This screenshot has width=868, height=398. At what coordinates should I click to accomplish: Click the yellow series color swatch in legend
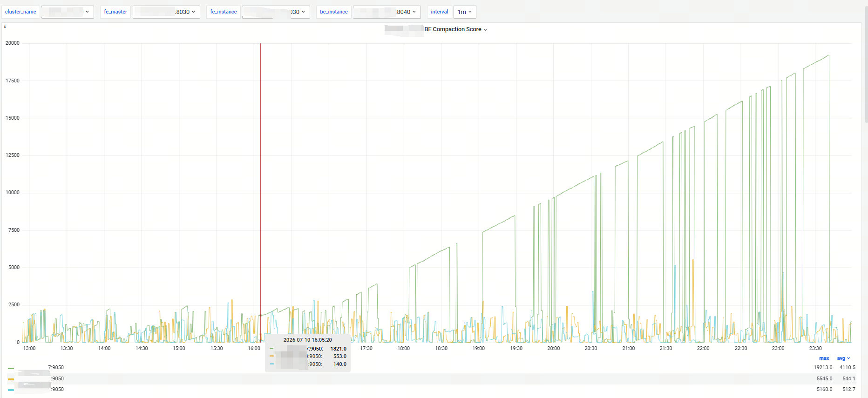coord(11,379)
